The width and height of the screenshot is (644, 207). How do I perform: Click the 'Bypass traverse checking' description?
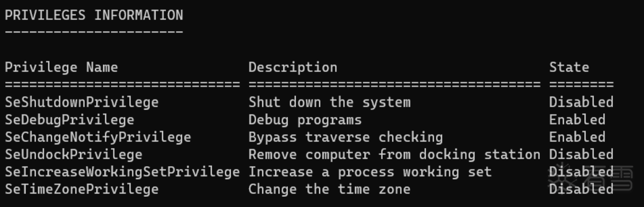[346, 137]
